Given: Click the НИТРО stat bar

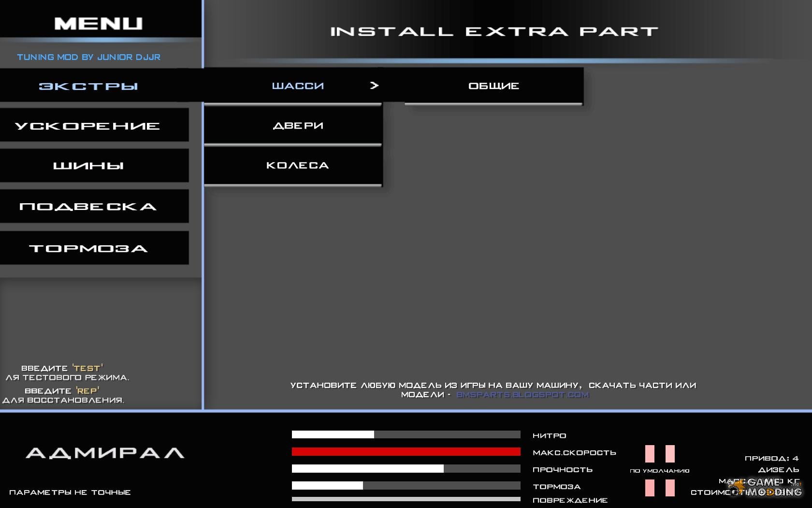Looking at the screenshot, I should click(406, 434).
